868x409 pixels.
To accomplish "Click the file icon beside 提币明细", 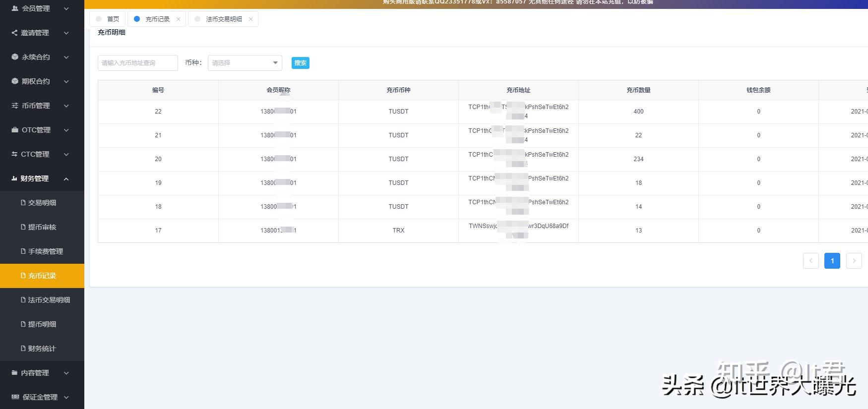I will [23, 324].
